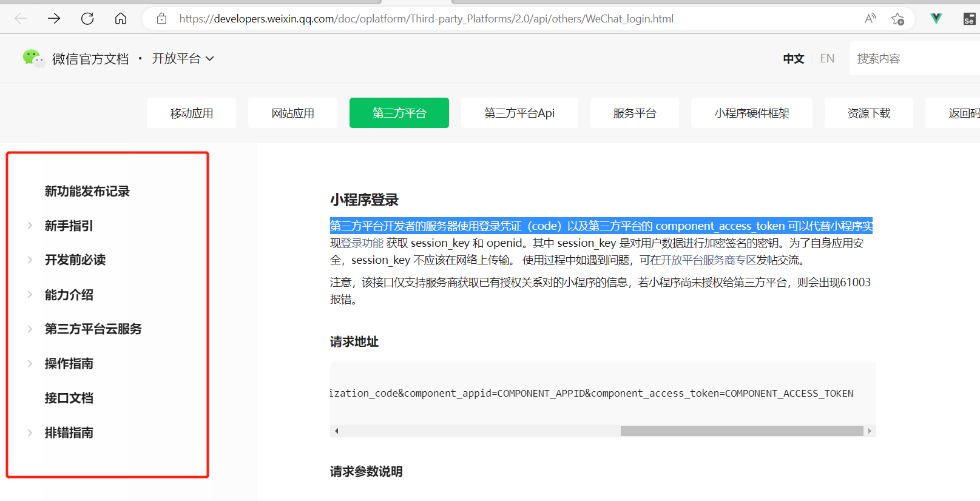Viewport: 980px width, 501px height.
Task: Click code block scrollbar left arrow
Action: point(336,431)
